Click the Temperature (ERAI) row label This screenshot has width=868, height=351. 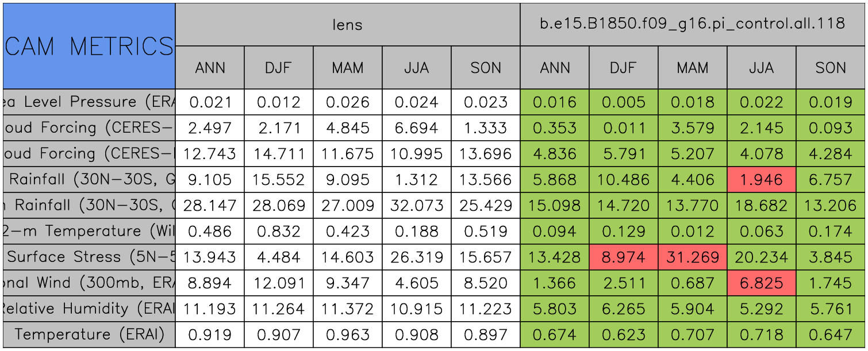point(89,335)
